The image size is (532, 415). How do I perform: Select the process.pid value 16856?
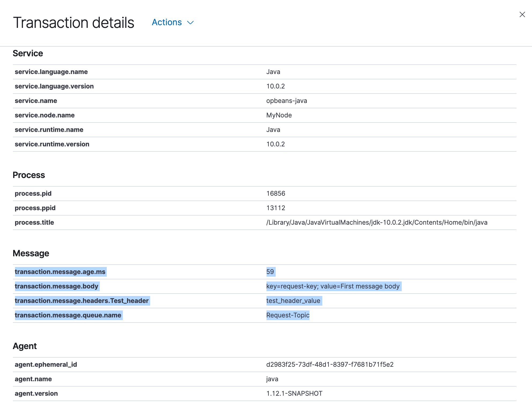[x=276, y=194]
